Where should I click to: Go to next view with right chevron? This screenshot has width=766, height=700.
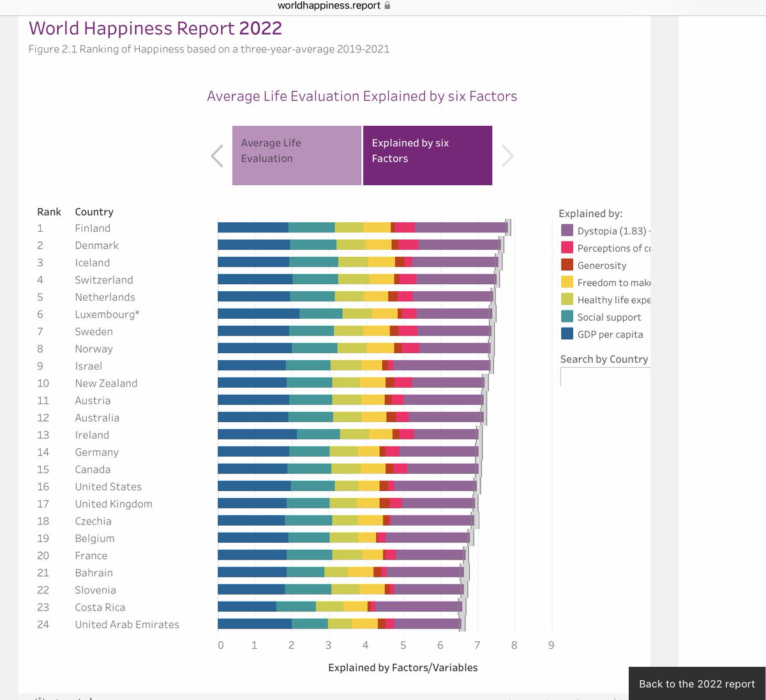click(507, 156)
